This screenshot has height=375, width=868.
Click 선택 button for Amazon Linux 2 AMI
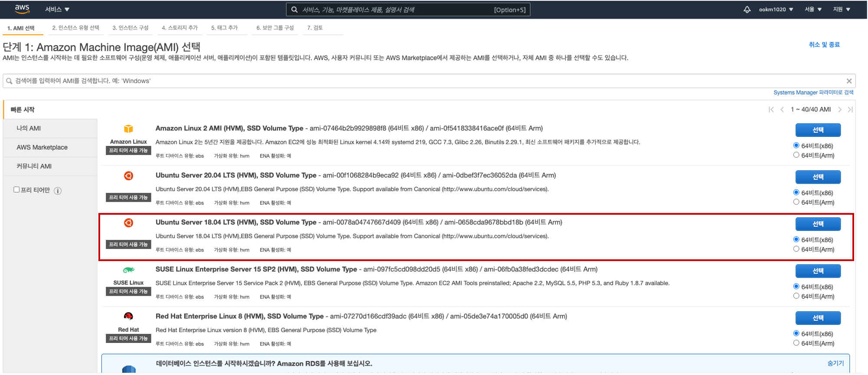[x=818, y=130]
